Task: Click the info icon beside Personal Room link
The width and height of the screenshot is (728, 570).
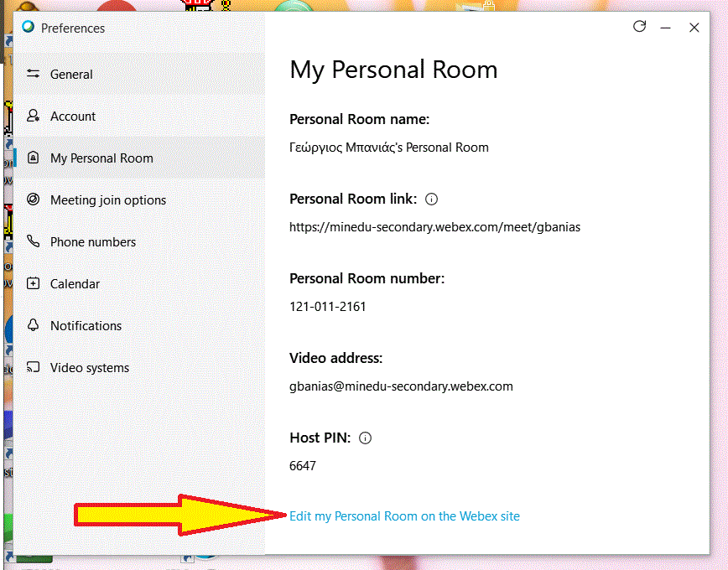Action: 431,199
